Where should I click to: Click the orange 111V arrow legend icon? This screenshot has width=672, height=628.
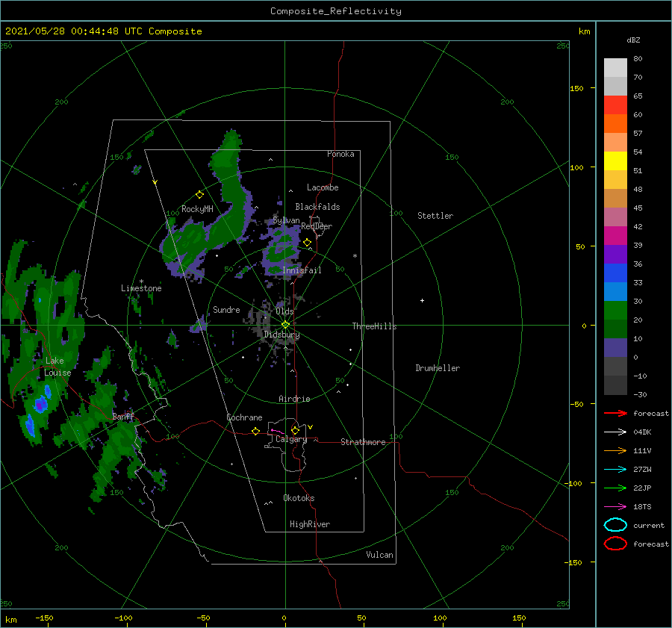click(x=615, y=450)
